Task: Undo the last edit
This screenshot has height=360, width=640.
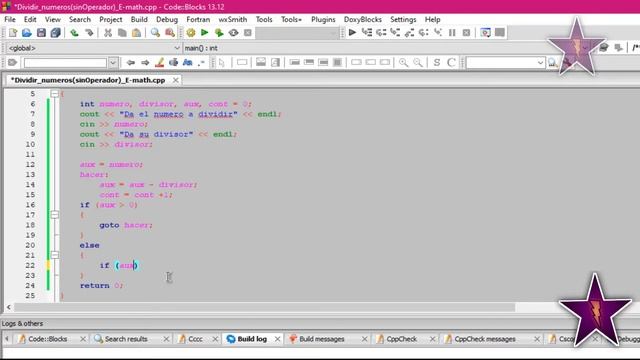Action: (74, 33)
